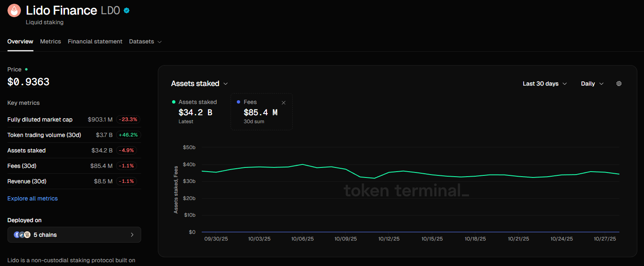The height and width of the screenshot is (266, 644).
Task: Click the green live price indicator dot
Action: [26, 69]
